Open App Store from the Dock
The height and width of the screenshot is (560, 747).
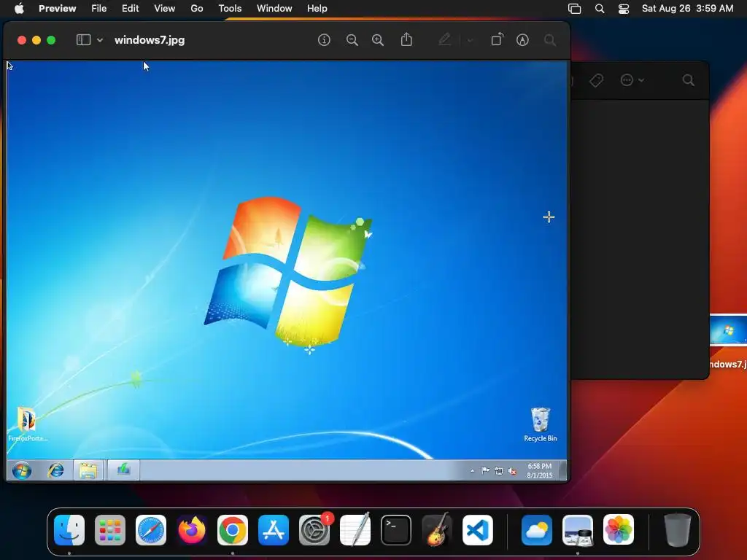(274, 530)
